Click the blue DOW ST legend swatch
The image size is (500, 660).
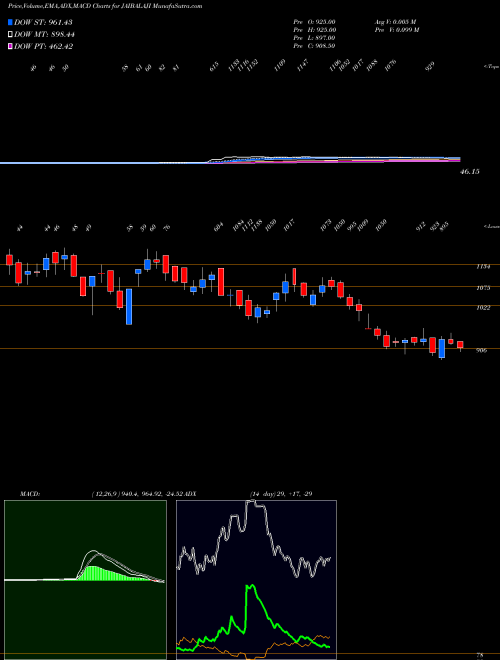point(10,22)
